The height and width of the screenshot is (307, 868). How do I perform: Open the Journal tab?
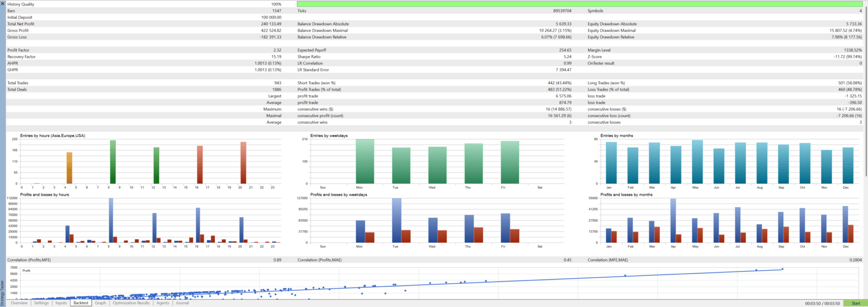pyautogui.click(x=182, y=303)
